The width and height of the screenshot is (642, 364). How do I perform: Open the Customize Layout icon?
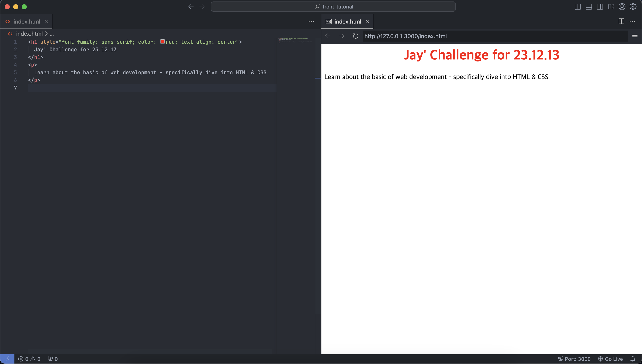611,7
